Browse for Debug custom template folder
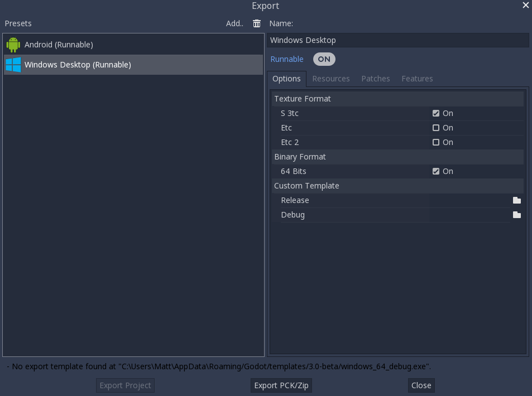Screen dimensions: 532x396 point(517,215)
